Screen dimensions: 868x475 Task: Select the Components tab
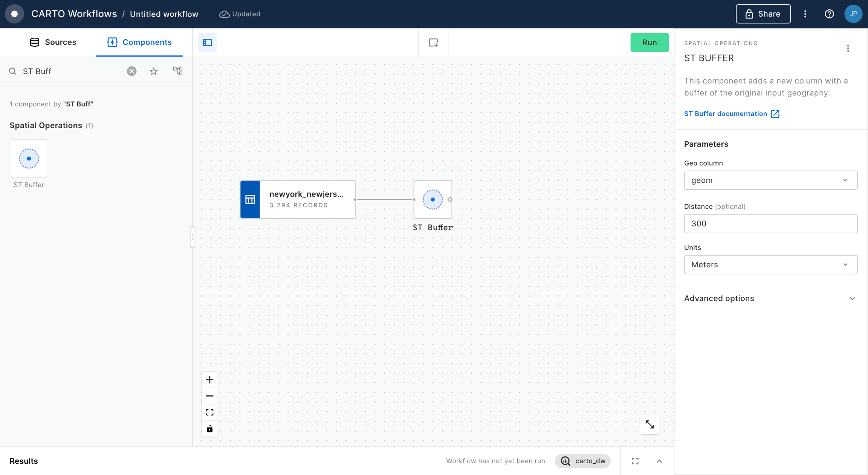[x=139, y=42]
